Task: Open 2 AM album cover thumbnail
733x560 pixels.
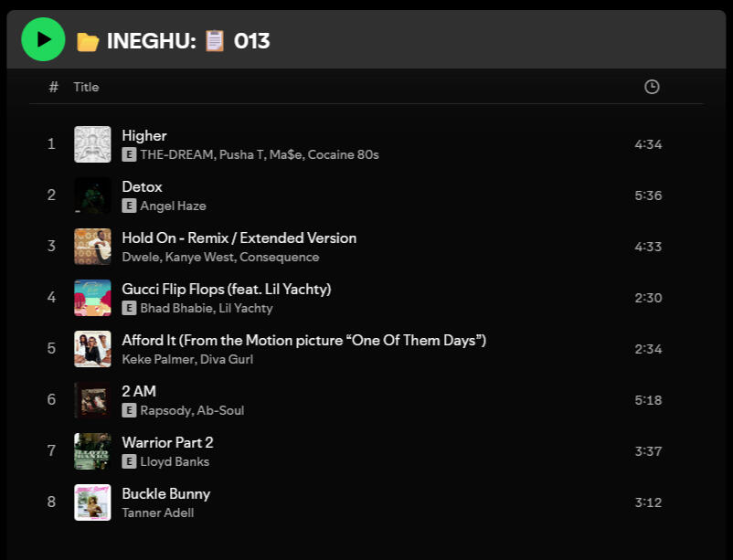Action: point(92,400)
